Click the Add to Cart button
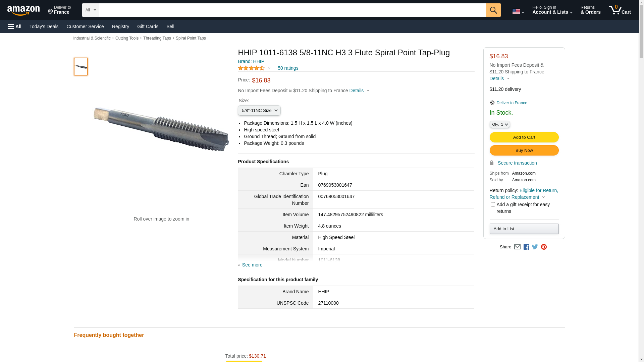The height and width of the screenshot is (362, 644). [x=524, y=137]
